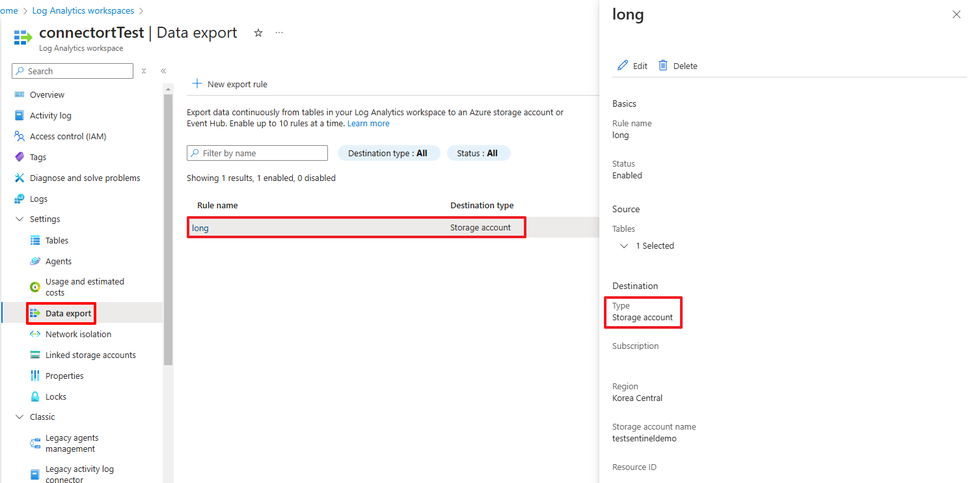The height and width of the screenshot is (483, 980).
Task: Select Usage and estimated costs item
Action: (85, 287)
